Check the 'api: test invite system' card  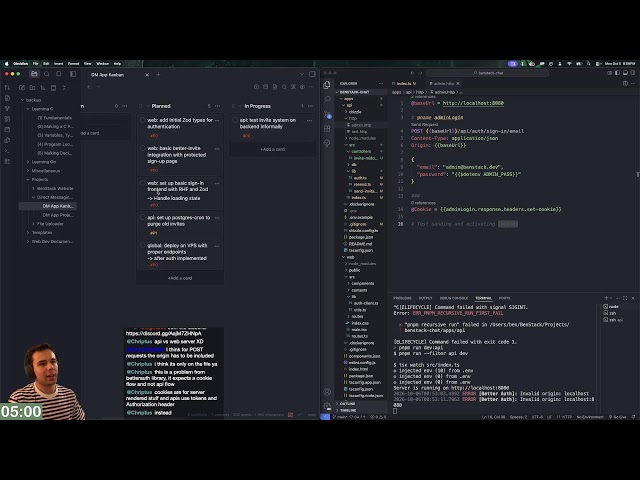point(235,120)
